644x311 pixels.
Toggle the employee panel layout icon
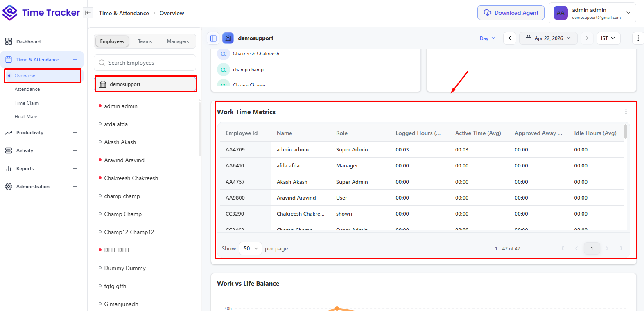click(213, 38)
